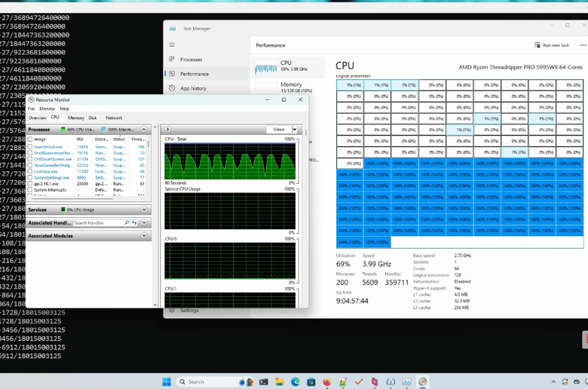Viewport: 588px width, 389px height.
Task: Click the Services 0% CPU Usage indicator
Action: click(63, 210)
